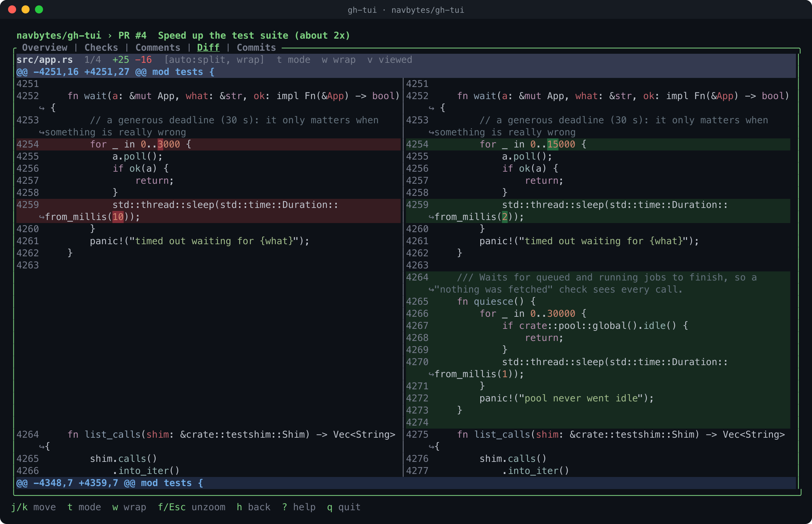The height and width of the screenshot is (524, 812).
Task: Click the -16 deletions count
Action: (x=143, y=60)
